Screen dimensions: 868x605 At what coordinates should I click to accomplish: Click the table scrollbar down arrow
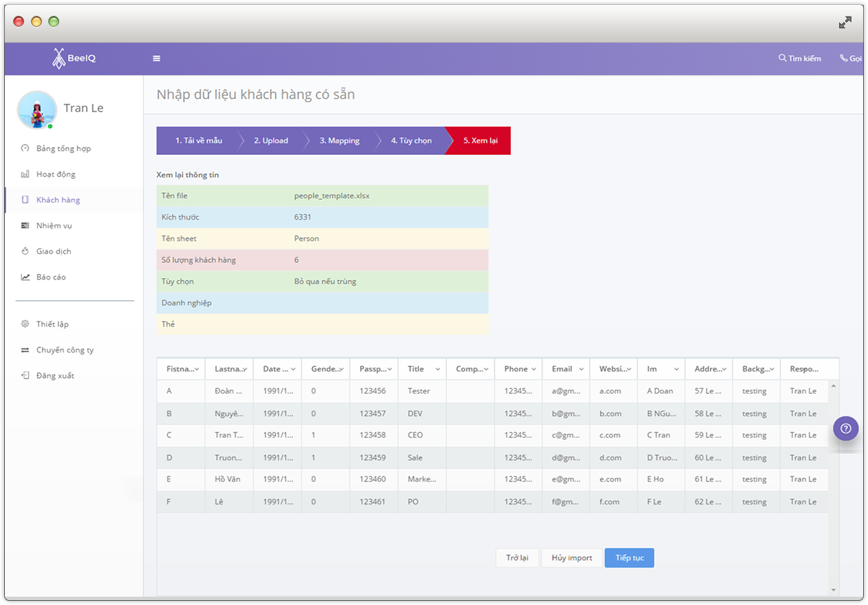834,590
